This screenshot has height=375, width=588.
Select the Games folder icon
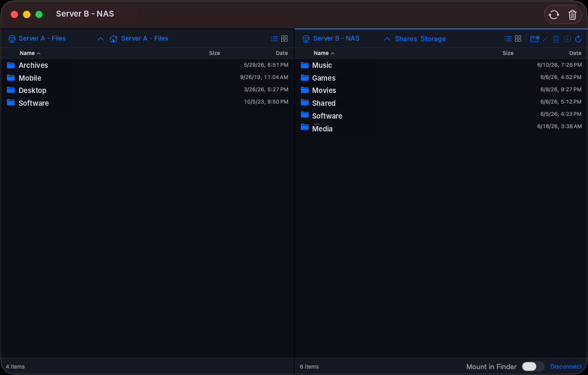pos(305,77)
